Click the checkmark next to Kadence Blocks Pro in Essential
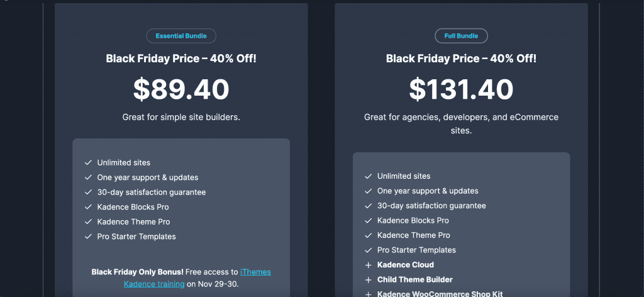The image size is (644, 297). (x=88, y=207)
